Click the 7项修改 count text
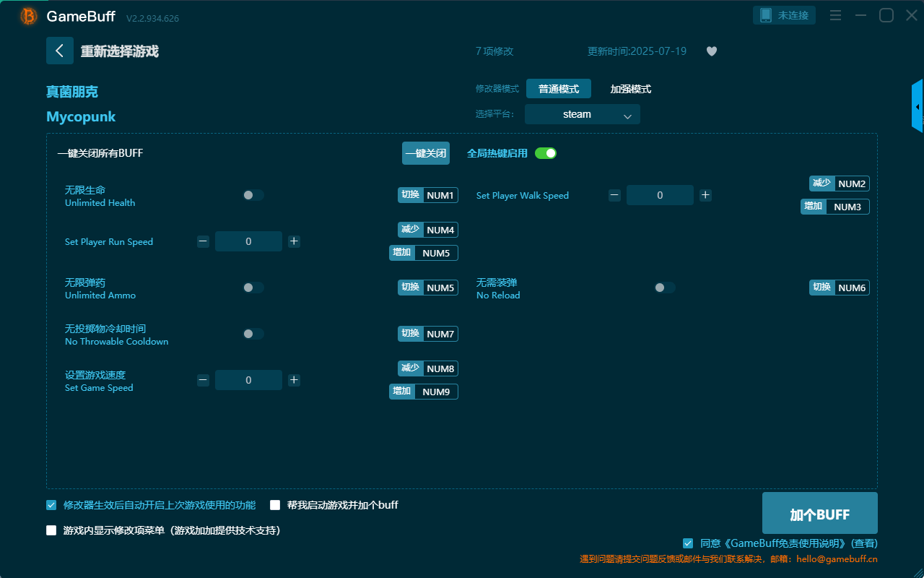The image size is (924, 578). click(x=494, y=51)
